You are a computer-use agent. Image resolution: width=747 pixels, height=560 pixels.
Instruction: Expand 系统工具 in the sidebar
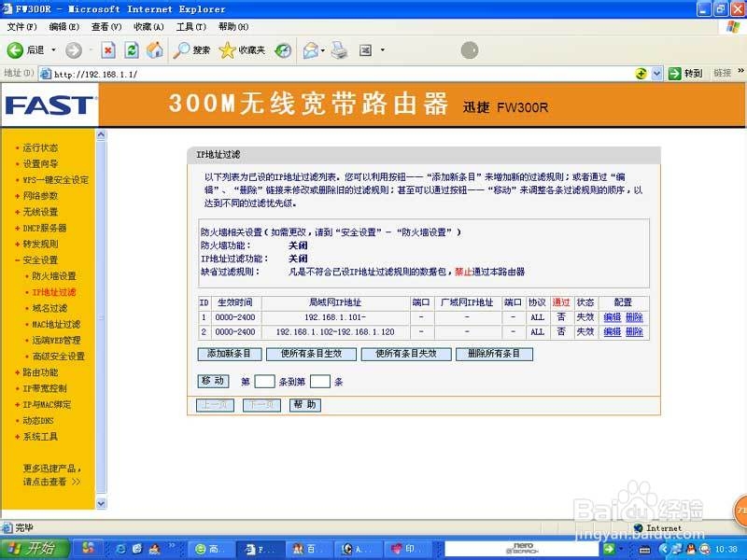coord(40,437)
